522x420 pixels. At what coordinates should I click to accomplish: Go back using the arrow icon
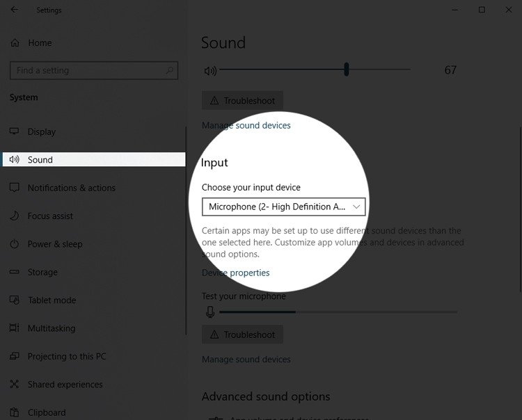point(15,10)
